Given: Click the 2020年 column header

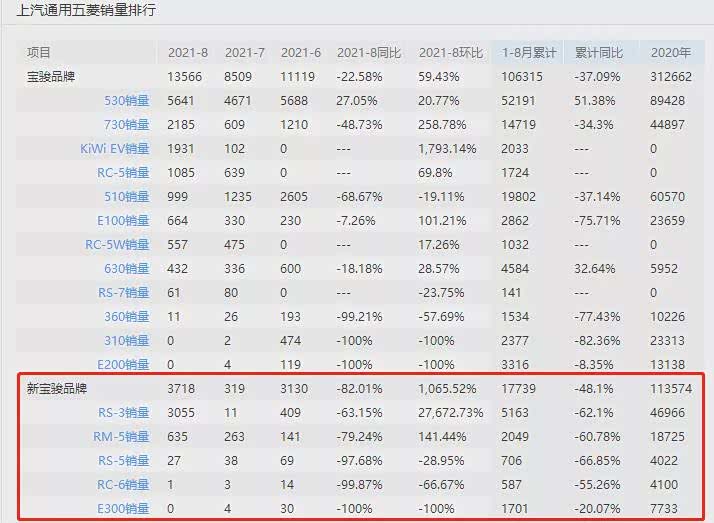Looking at the screenshot, I should 670,52.
